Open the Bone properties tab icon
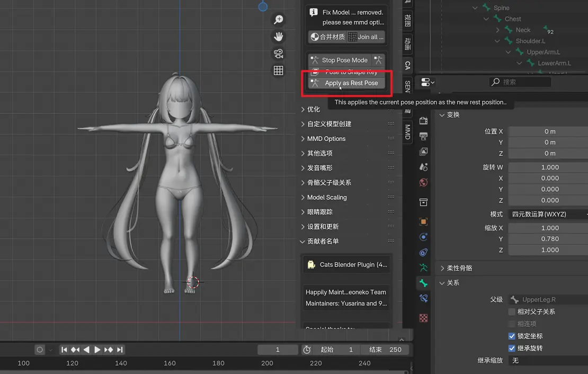 pos(423,283)
